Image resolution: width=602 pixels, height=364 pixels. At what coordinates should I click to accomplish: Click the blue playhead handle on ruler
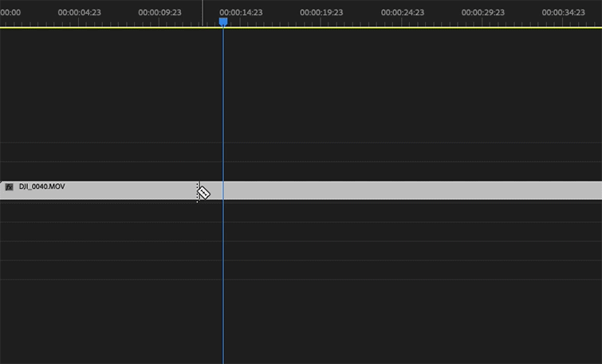pos(223,22)
